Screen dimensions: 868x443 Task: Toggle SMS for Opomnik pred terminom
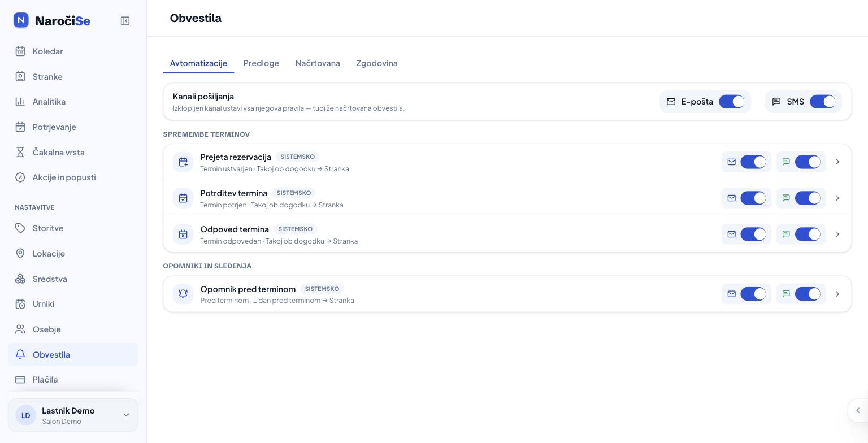(808, 294)
